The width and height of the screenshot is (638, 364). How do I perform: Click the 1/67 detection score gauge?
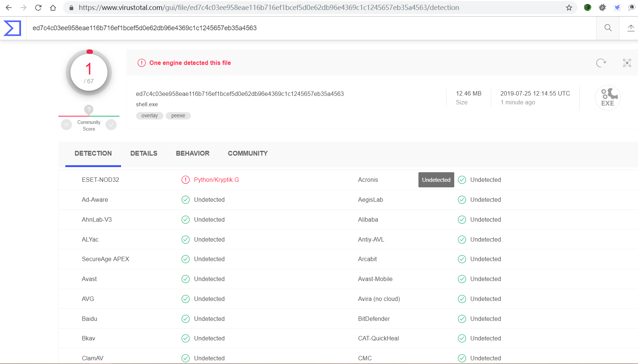(89, 73)
